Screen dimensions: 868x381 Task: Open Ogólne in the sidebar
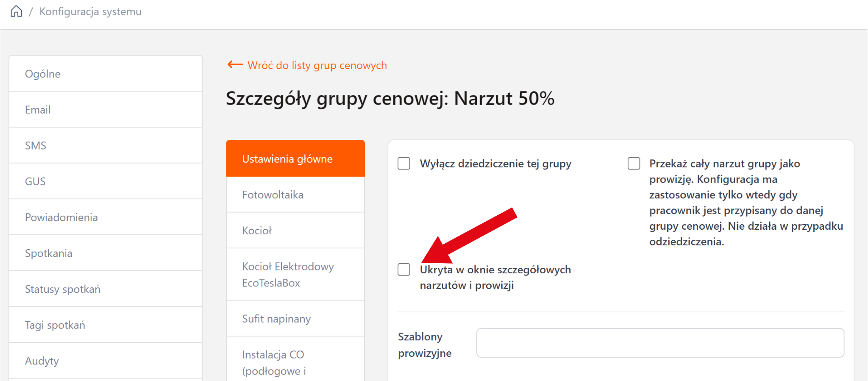coord(106,74)
